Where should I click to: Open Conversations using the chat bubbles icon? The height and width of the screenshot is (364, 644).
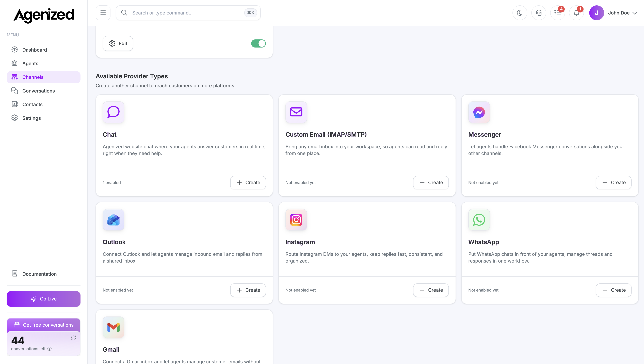[14, 90]
